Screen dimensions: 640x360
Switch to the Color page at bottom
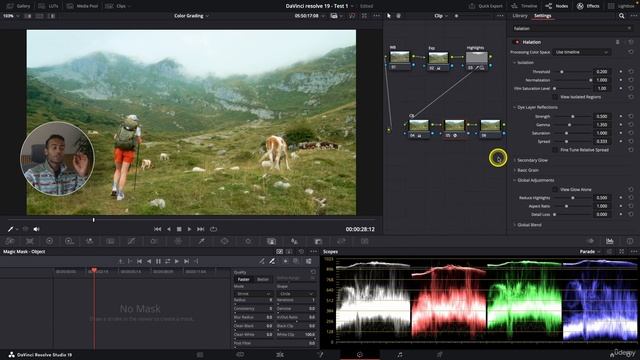[360, 355]
